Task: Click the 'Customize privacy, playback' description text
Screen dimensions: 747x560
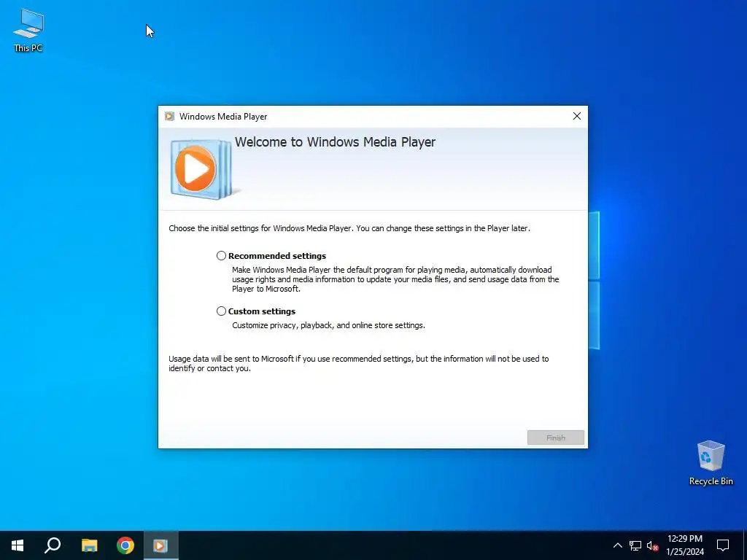Action: click(x=328, y=325)
